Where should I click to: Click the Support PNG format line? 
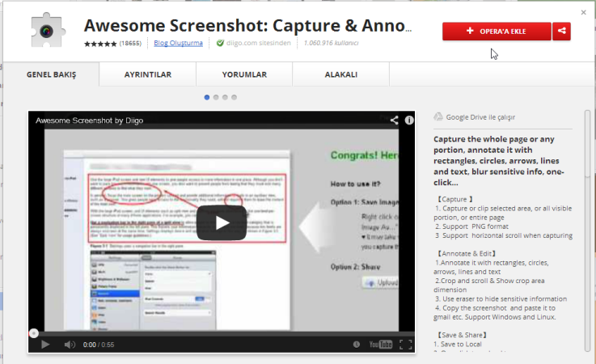coord(471,226)
